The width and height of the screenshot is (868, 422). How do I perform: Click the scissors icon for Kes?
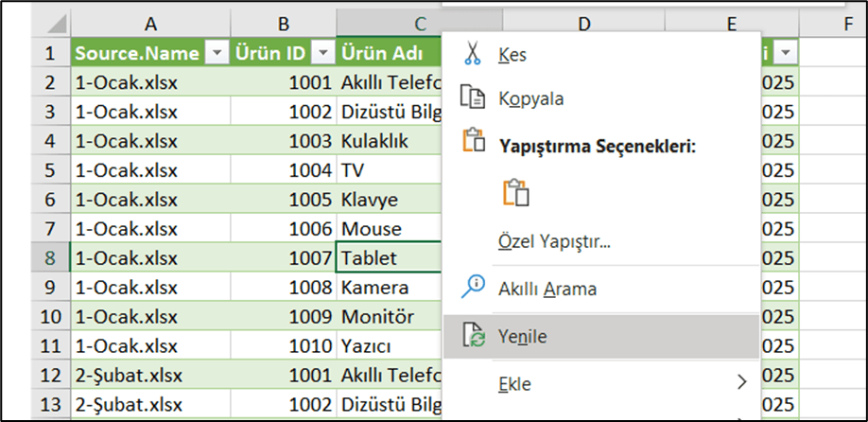pos(472,54)
